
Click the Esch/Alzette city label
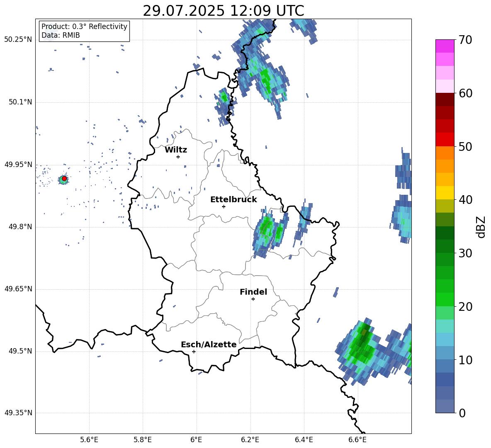(x=209, y=344)
